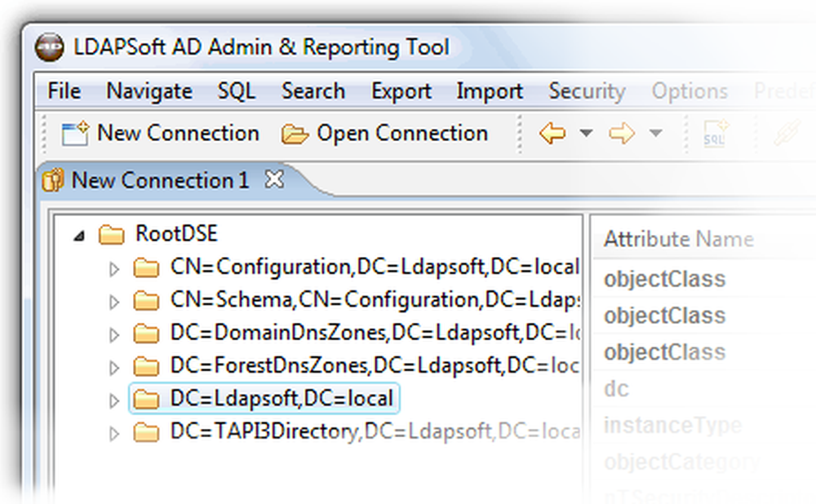Expand the DC=TAPI3Directory tree node
The width and height of the screenshot is (816, 504).
coord(113,431)
